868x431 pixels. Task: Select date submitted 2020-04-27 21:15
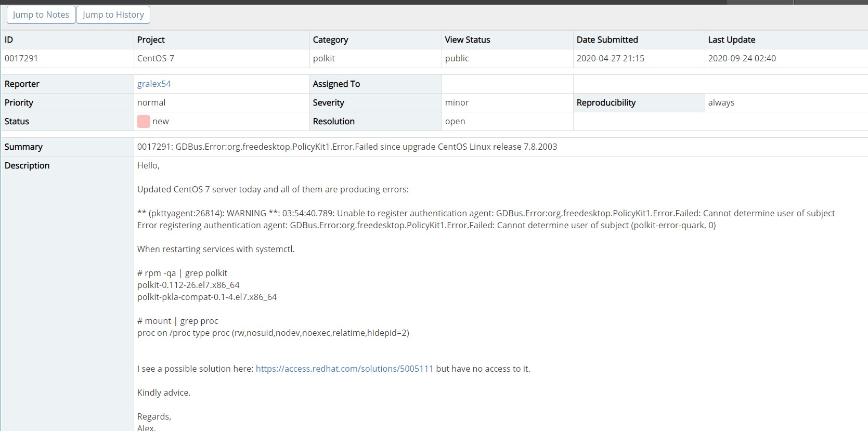pos(610,58)
